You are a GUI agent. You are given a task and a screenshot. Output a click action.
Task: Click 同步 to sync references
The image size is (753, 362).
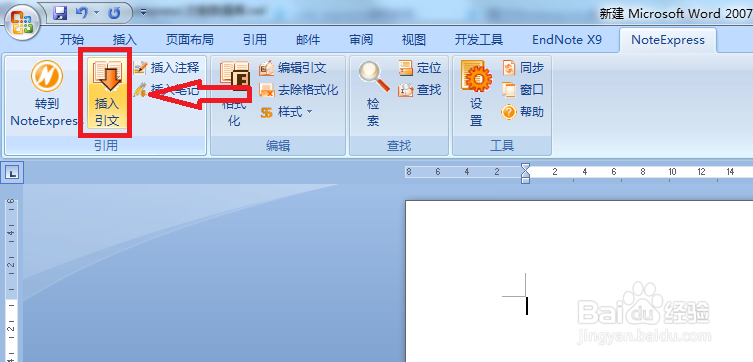point(523,68)
